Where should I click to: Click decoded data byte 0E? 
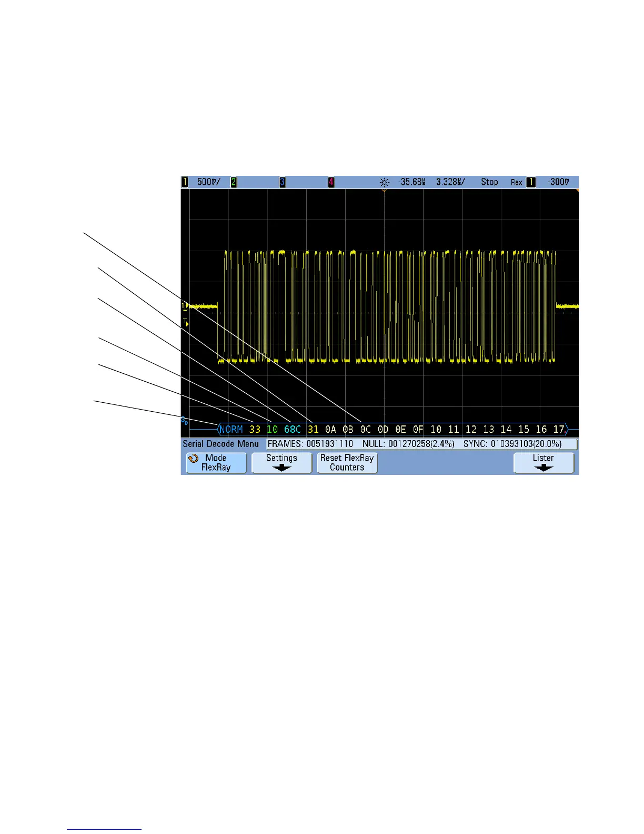[401, 430]
